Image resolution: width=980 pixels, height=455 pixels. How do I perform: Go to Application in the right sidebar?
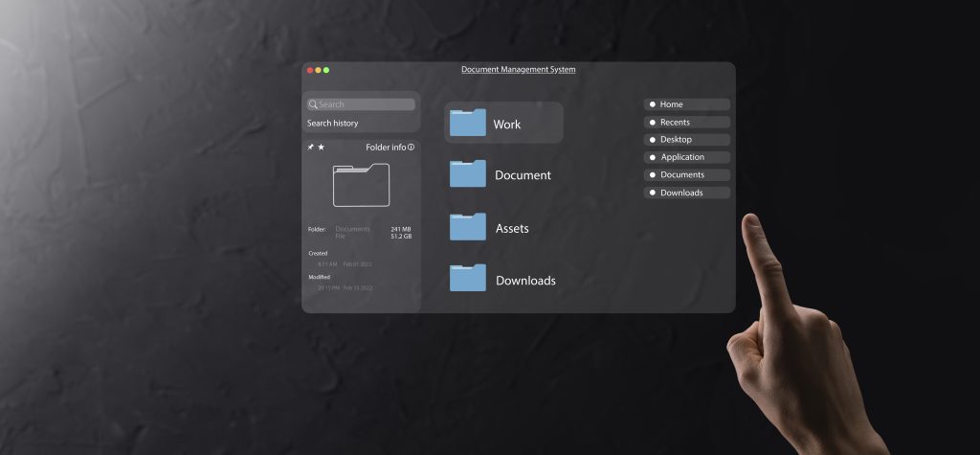pos(687,157)
